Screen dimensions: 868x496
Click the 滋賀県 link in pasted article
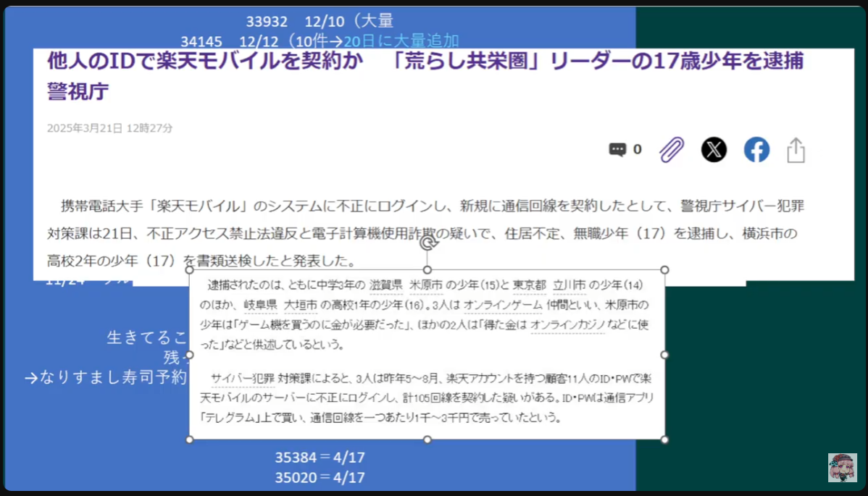pyautogui.click(x=386, y=285)
